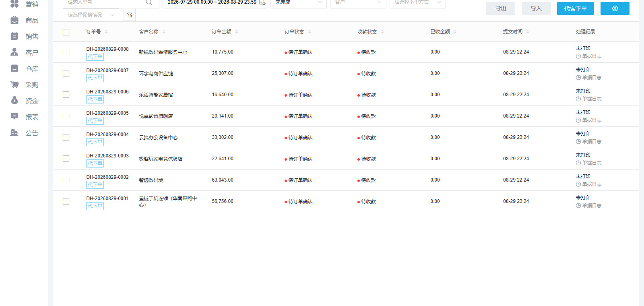
Task: Click the blue gear settings button
Action: [615, 8]
